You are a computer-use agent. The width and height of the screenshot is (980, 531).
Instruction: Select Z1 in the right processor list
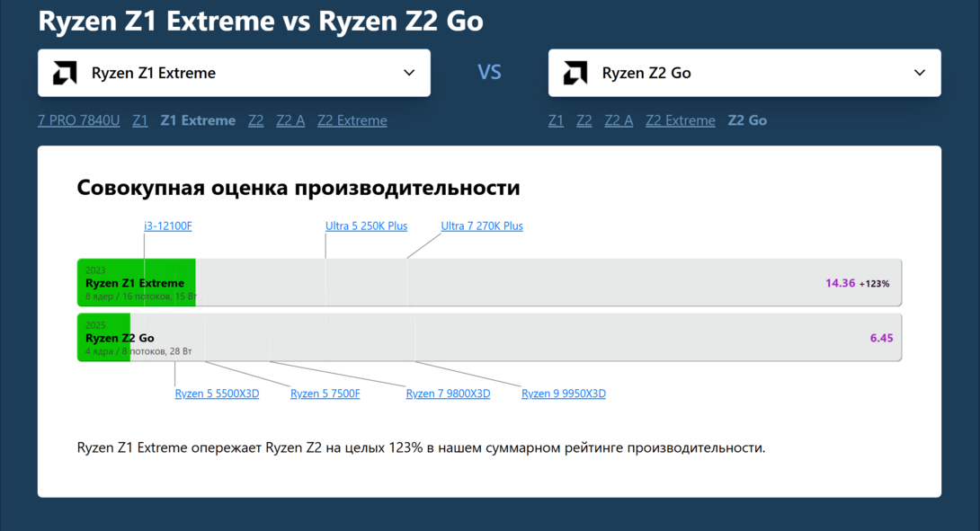(556, 120)
